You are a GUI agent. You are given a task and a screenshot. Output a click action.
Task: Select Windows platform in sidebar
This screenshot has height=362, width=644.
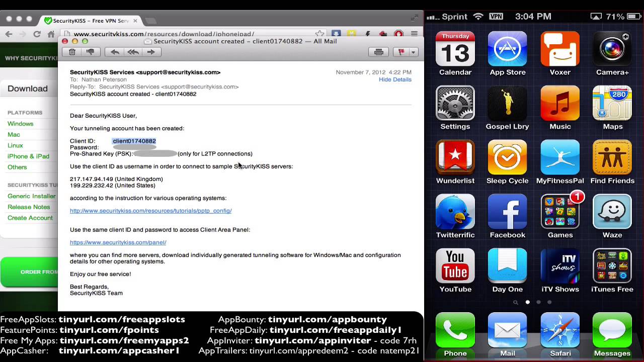(x=20, y=124)
